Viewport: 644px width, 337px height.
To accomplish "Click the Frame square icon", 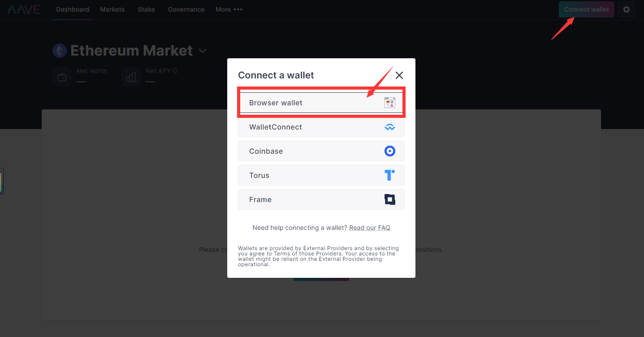I will (390, 199).
